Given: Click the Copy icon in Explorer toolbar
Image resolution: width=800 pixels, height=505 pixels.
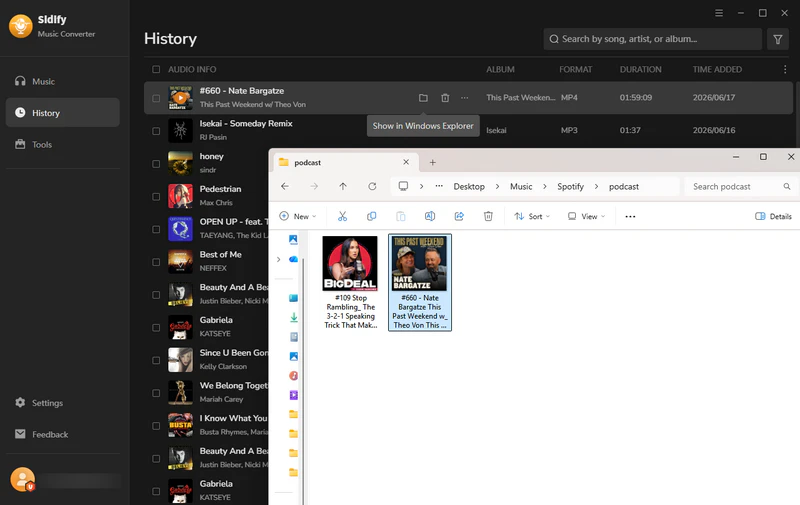Looking at the screenshot, I should [371, 216].
